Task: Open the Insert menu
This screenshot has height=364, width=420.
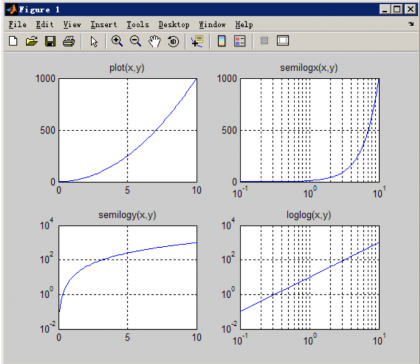Action: [x=104, y=25]
